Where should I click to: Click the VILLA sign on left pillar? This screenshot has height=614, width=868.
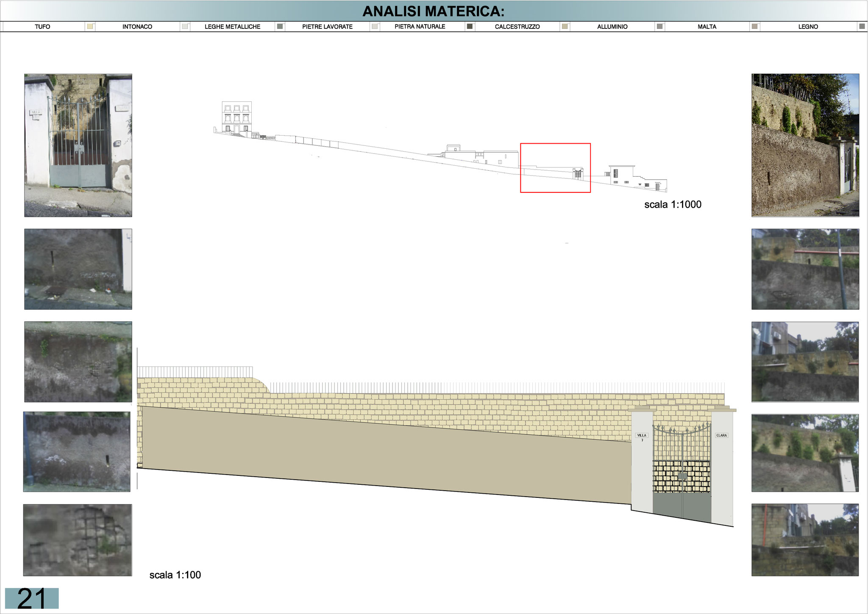[x=642, y=436]
